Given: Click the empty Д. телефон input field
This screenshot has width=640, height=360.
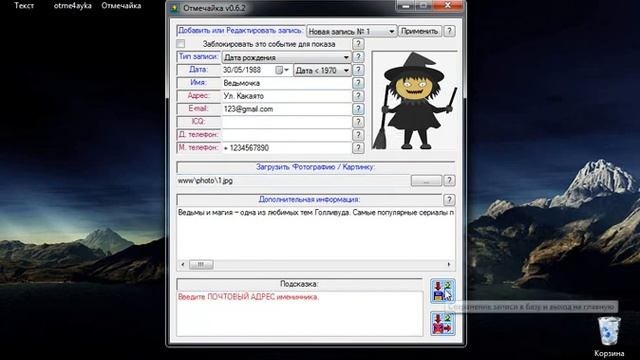Looking at the screenshot, I should tap(287, 135).
